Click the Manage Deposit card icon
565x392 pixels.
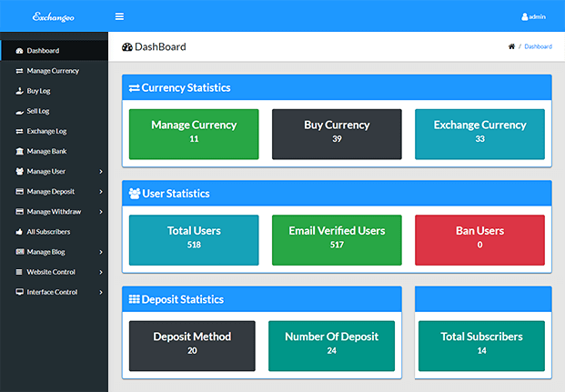coord(19,192)
